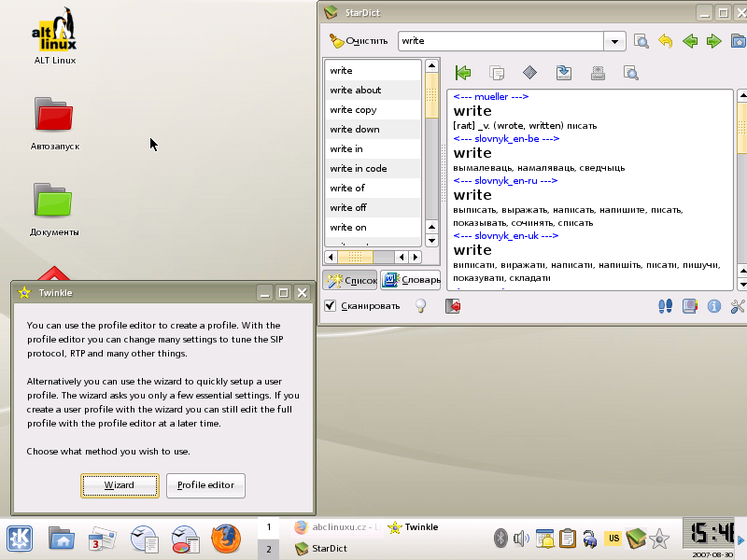Click the calendar bell reminder tray icon
This screenshot has height=560, width=747.
[x=544, y=539]
